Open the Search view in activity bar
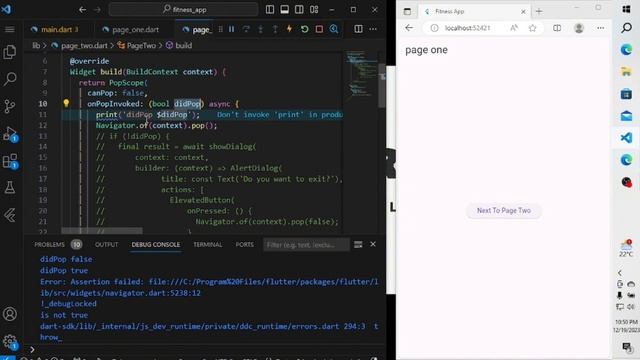This screenshot has height=360, width=640. pos(10,78)
